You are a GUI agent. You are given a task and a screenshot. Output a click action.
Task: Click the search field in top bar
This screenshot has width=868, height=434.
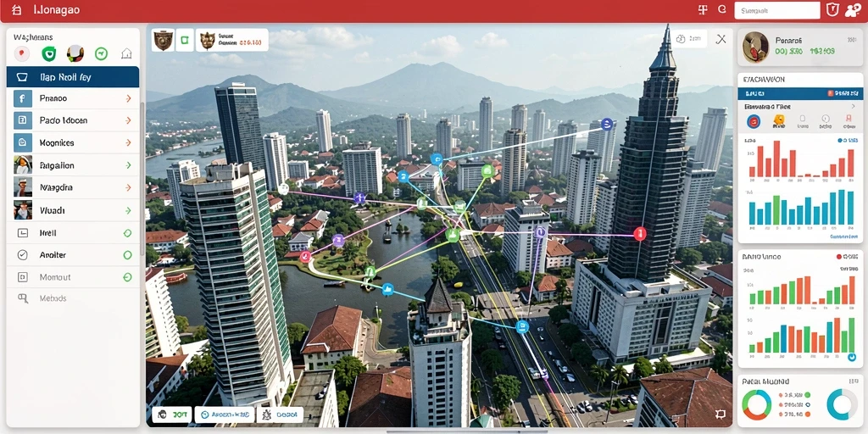[x=776, y=10]
